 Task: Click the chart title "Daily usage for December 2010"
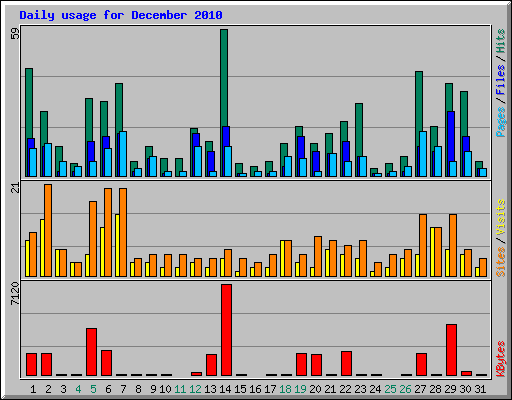point(121,15)
